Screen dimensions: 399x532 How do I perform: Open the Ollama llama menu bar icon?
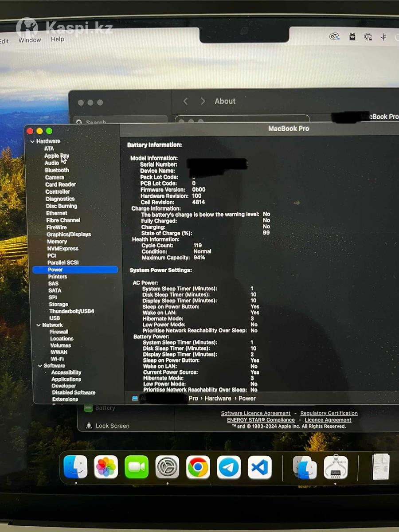point(352,37)
